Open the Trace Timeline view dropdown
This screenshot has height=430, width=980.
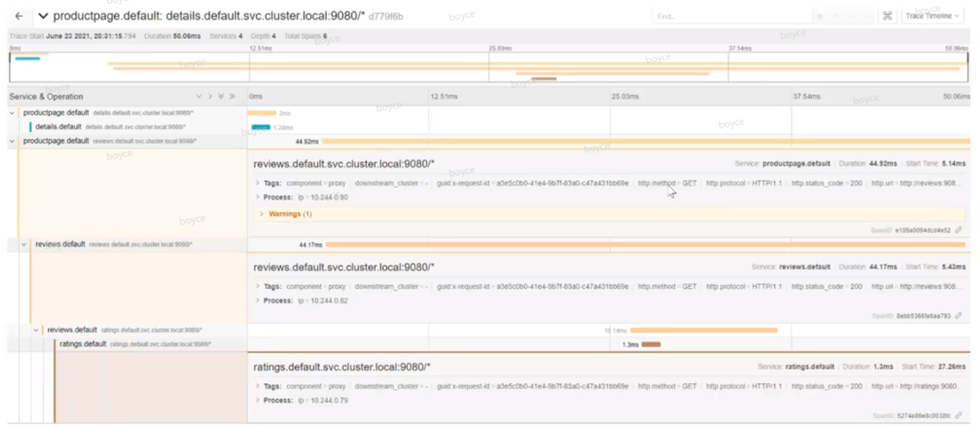(932, 16)
